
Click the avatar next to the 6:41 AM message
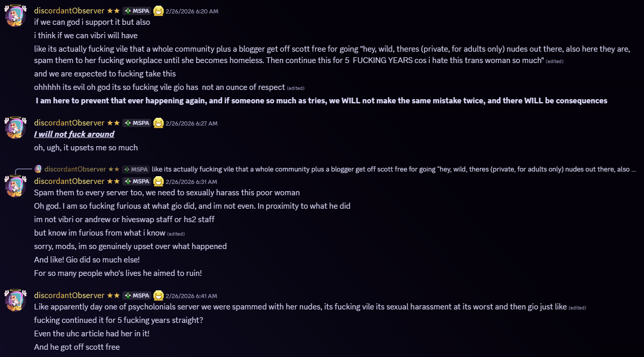(x=15, y=300)
